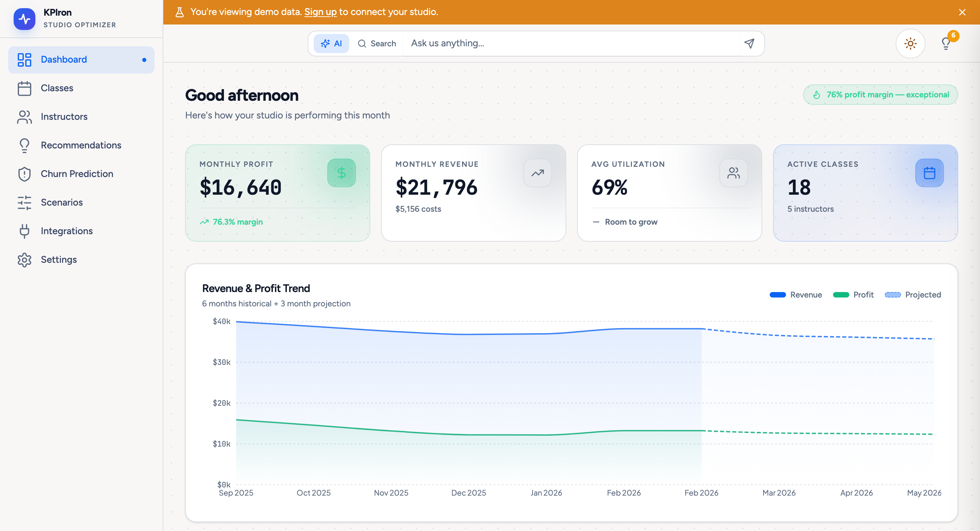Focus the Ask us anything input field
Image resolution: width=980 pixels, height=531 pixels.
click(571, 43)
